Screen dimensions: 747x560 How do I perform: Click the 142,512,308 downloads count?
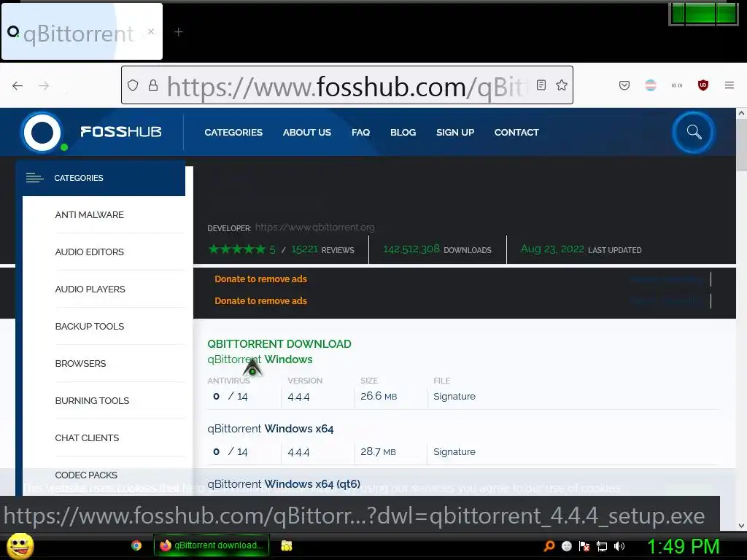[x=411, y=249]
